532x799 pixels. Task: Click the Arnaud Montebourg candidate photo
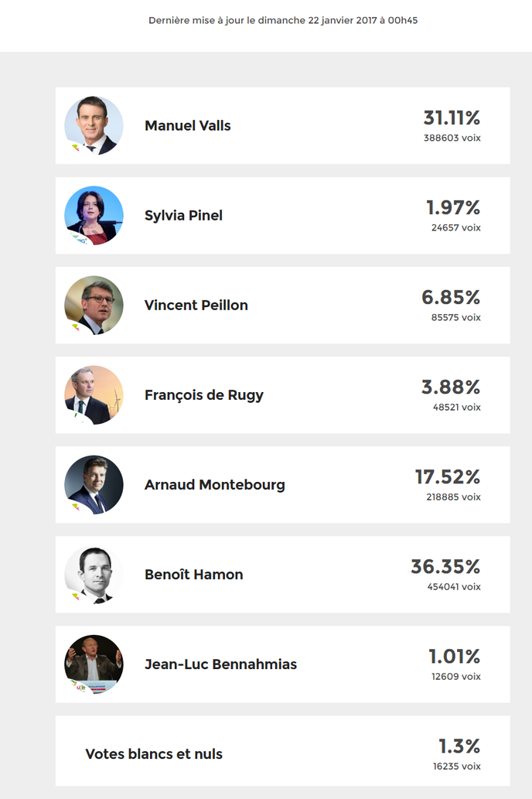tap(94, 485)
